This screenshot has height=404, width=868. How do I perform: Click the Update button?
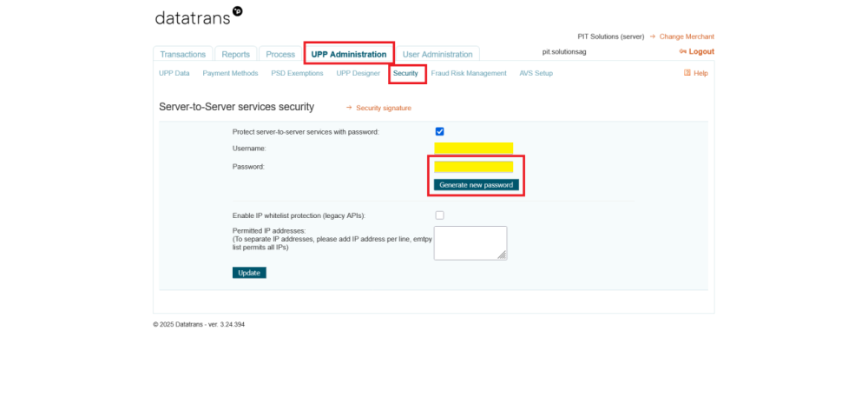click(249, 273)
